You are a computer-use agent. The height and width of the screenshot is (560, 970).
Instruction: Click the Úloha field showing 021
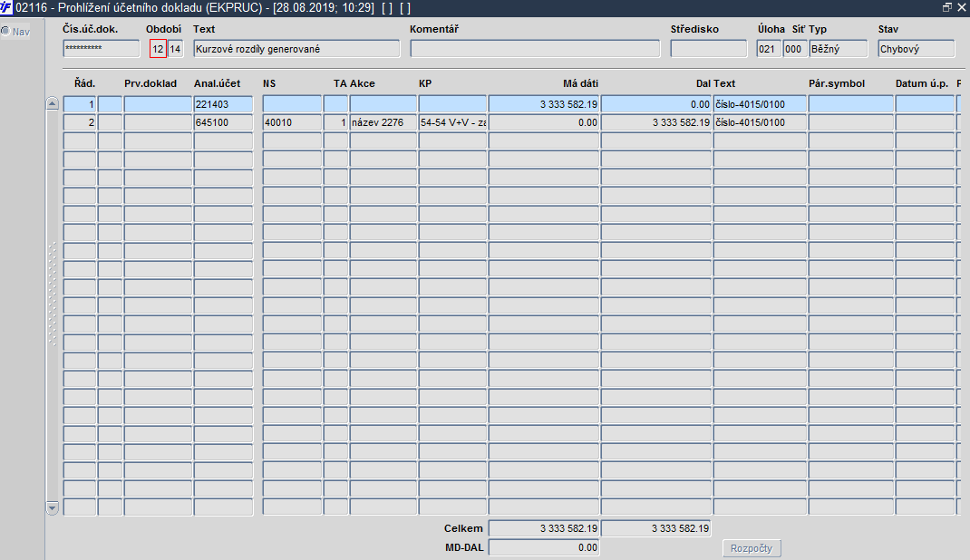click(769, 49)
